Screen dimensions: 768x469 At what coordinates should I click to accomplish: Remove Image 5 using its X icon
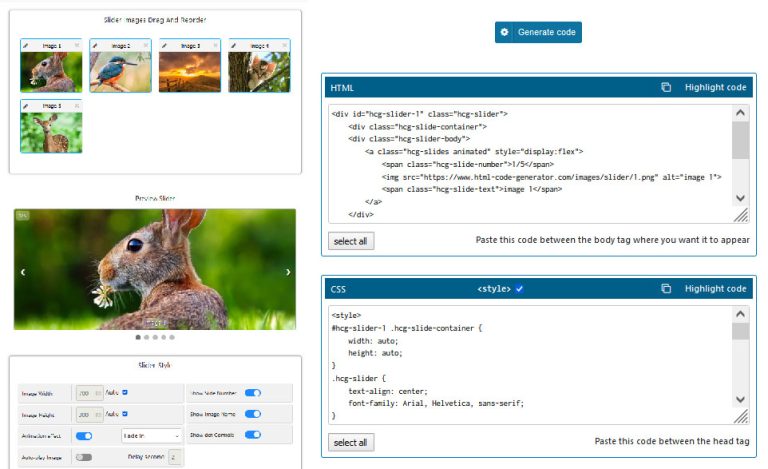tap(77, 106)
